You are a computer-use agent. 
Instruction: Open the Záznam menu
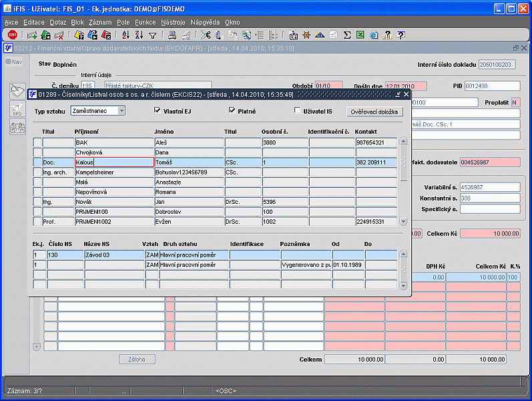coord(99,22)
